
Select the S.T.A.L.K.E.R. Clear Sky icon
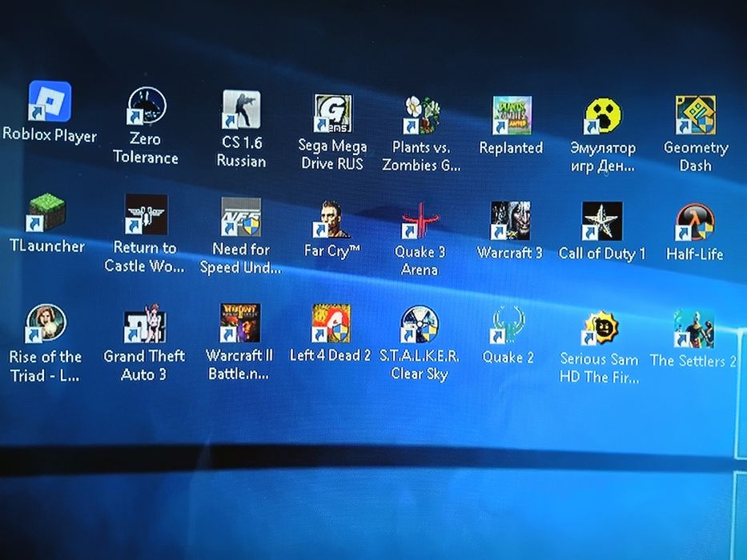(x=420, y=326)
